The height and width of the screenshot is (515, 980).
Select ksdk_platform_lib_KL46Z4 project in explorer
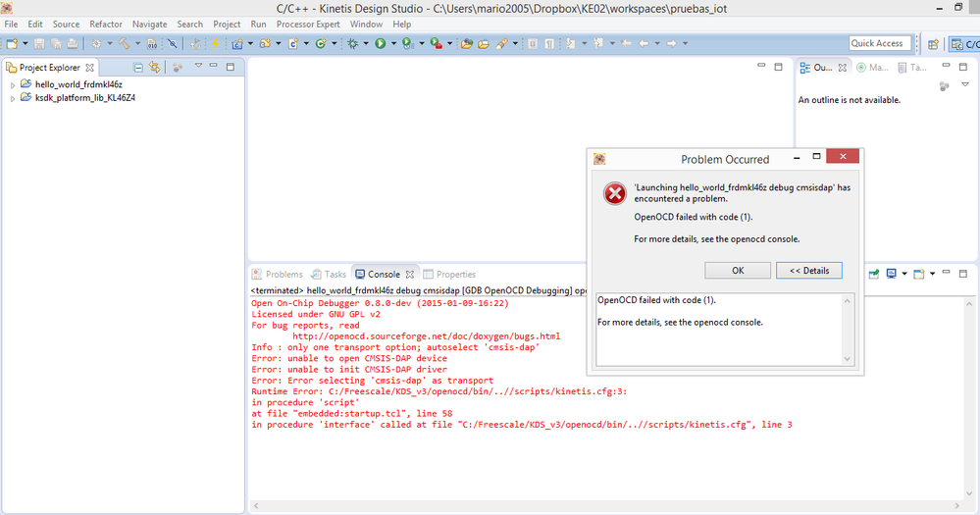point(85,98)
